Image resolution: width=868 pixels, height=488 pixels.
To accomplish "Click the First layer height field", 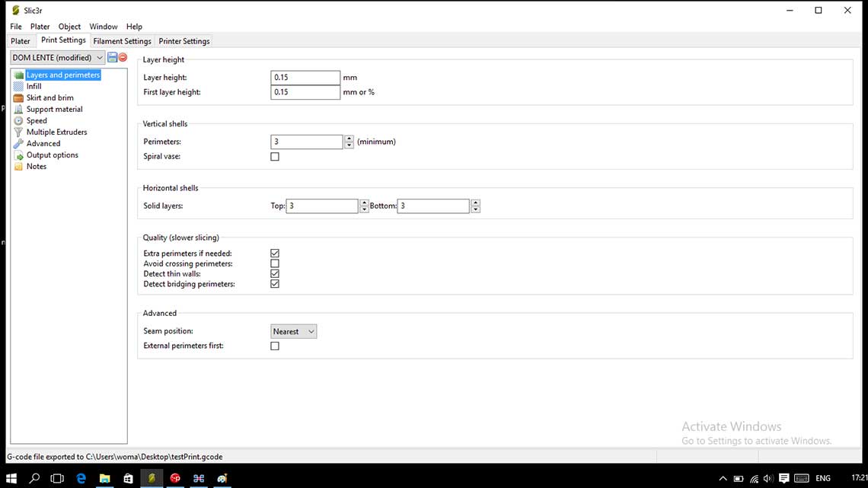I will click(x=305, y=92).
